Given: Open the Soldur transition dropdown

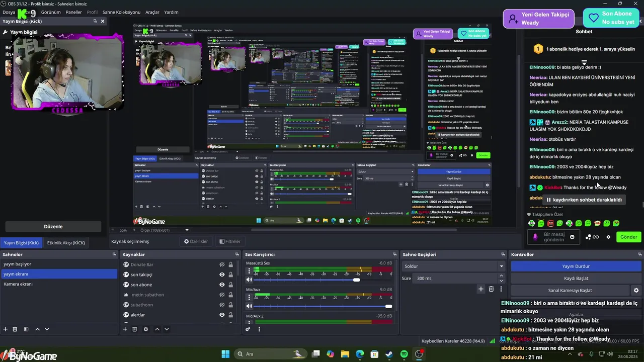Looking at the screenshot, I should coord(453,266).
